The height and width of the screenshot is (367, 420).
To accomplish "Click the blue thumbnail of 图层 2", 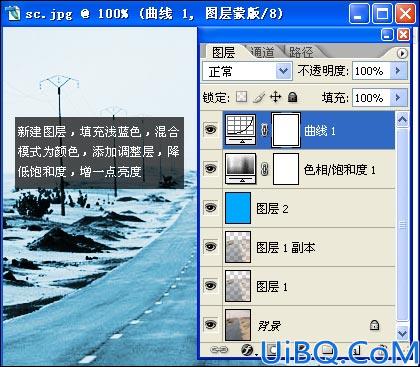I will [238, 208].
